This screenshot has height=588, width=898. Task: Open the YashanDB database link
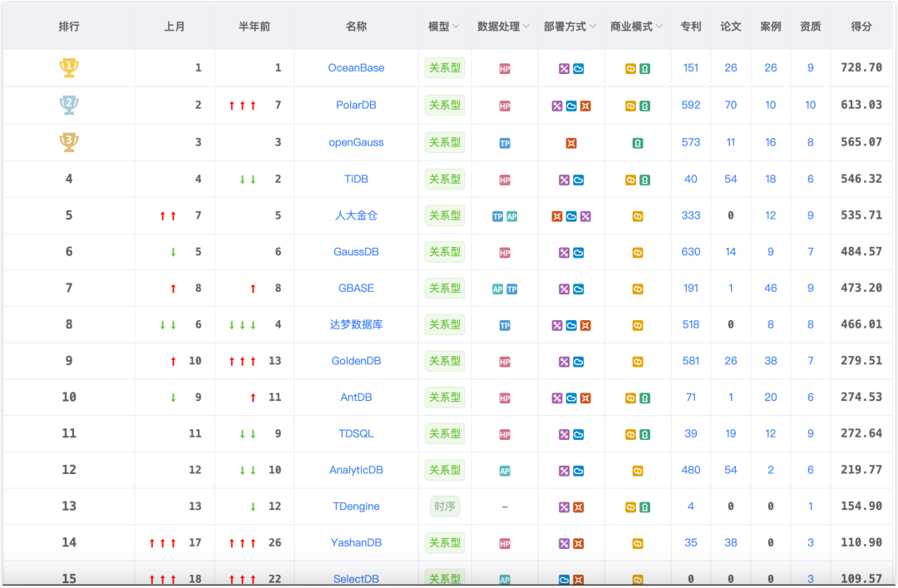(x=356, y=542)
